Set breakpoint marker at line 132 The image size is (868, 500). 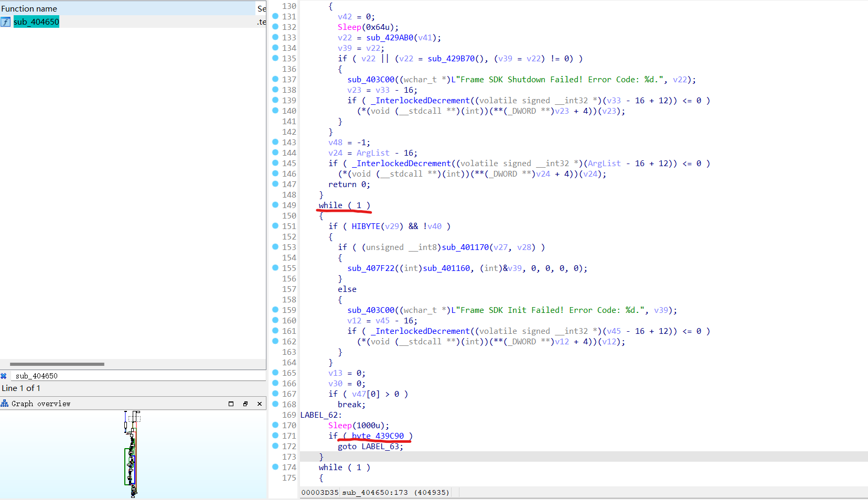[x=275, y=27]
